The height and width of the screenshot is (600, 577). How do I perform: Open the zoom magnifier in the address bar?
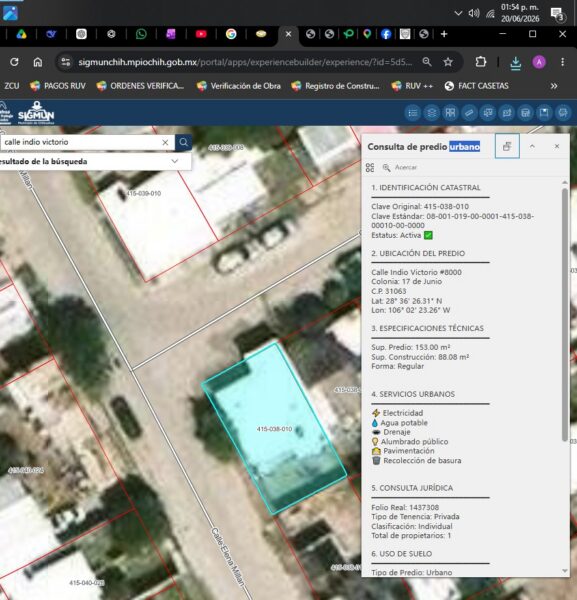(x=427, y=62)
